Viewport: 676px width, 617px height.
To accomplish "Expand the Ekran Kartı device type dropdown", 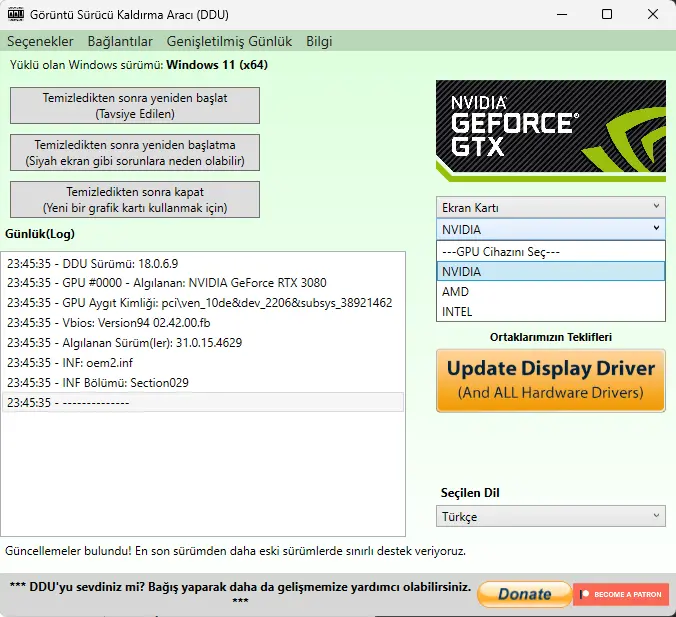I will click(x=551, y=207).
